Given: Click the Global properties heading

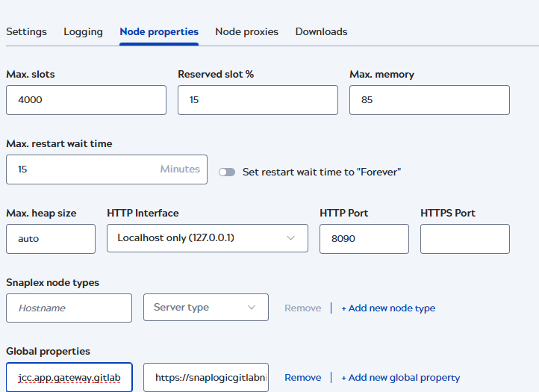Looking at the screenshot, I should (x=48, y=352).
